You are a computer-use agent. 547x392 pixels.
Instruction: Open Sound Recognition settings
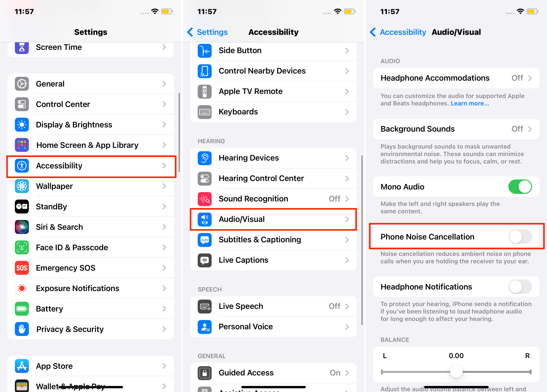(273, 198)
